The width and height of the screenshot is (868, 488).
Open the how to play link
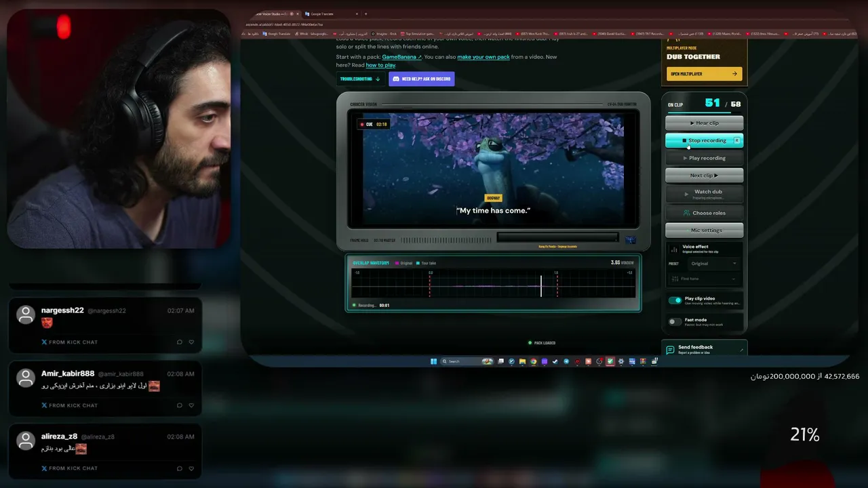380,65
